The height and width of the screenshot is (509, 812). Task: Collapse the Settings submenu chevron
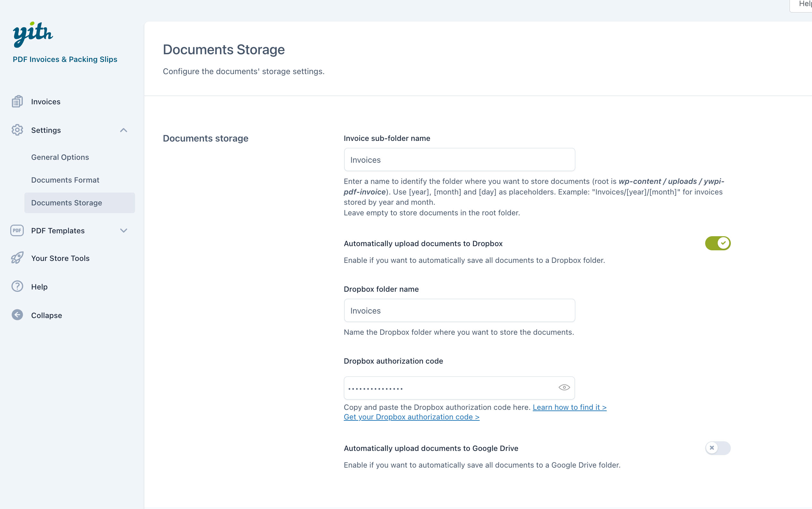tap(124, 130)
